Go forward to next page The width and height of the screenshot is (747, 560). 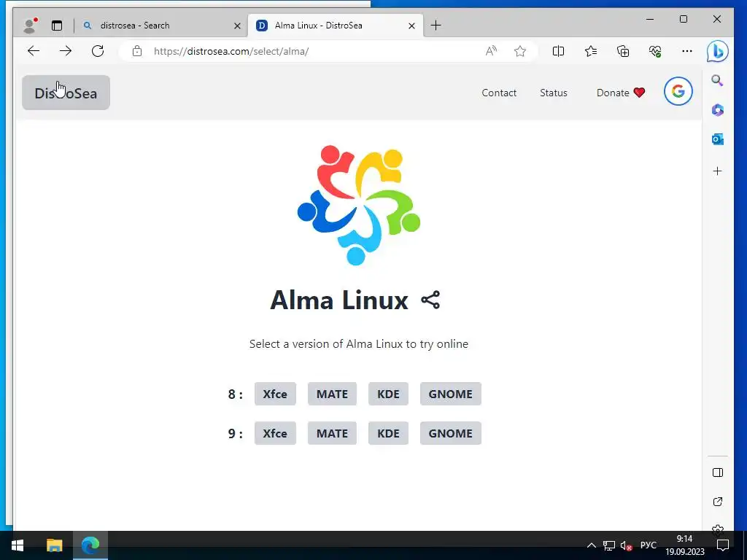[x=66, y=51]
